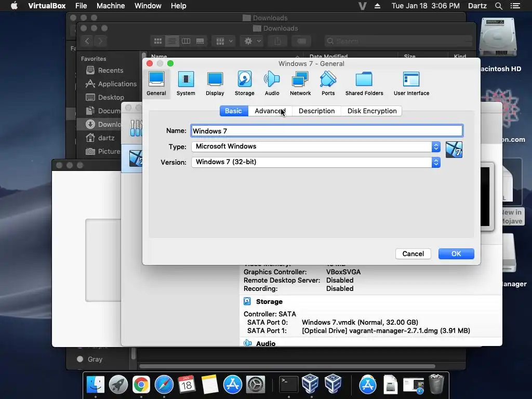Image resolution: width=532 pixels, height=399 pixels.
Task: Switch Finder to gallery view
Action: pyautogui.click(x=200, y=41)
